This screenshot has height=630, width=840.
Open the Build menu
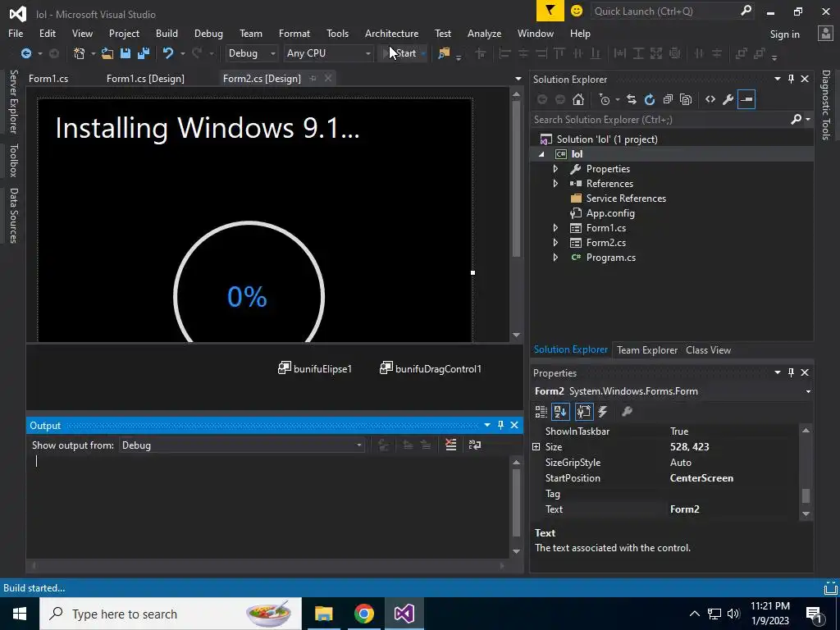pos(167,33)
